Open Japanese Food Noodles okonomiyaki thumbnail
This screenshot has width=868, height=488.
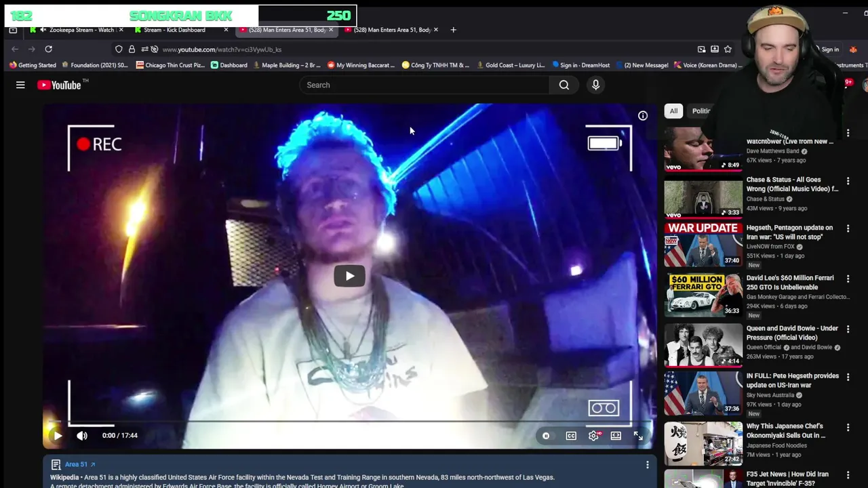click(703, 443)
